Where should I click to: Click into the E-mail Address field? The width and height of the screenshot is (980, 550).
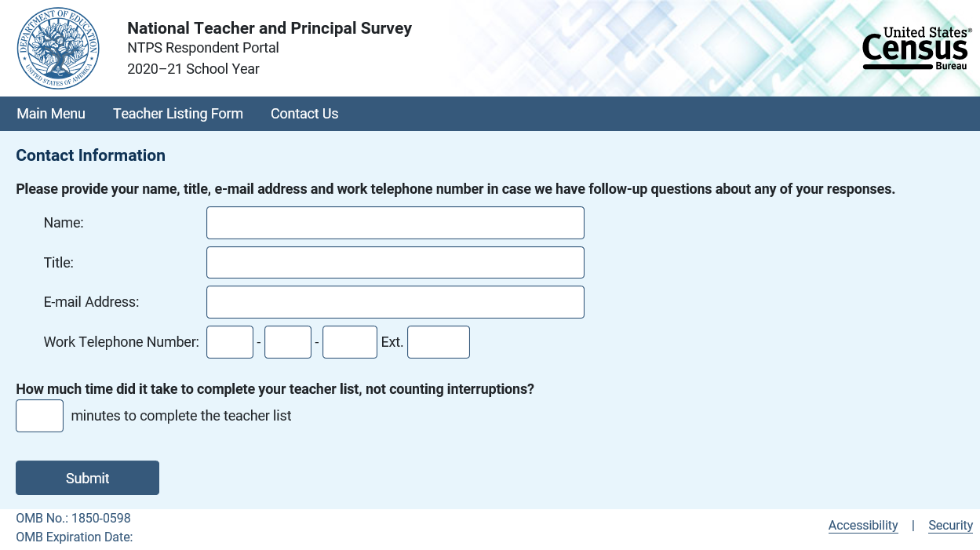click(x=395, y=302)
